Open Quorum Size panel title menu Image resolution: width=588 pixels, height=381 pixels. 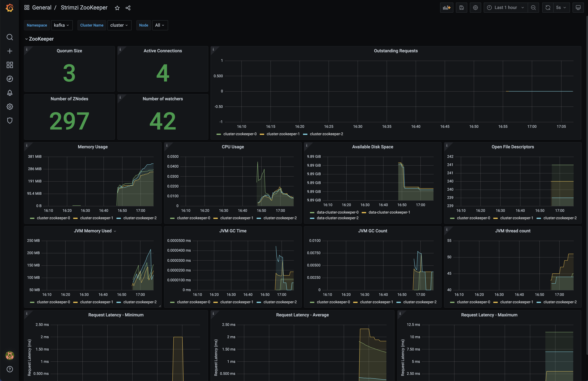[x=69, y=51]
